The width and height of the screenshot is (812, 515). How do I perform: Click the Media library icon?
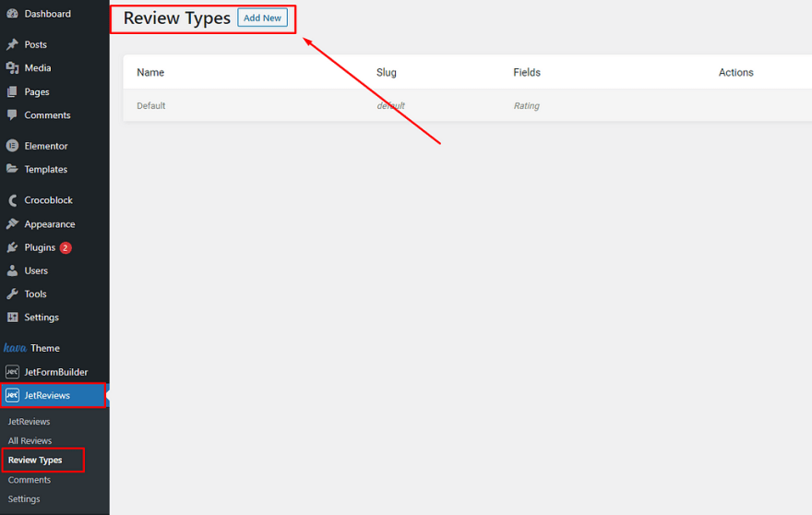click(x=12, y=68)
